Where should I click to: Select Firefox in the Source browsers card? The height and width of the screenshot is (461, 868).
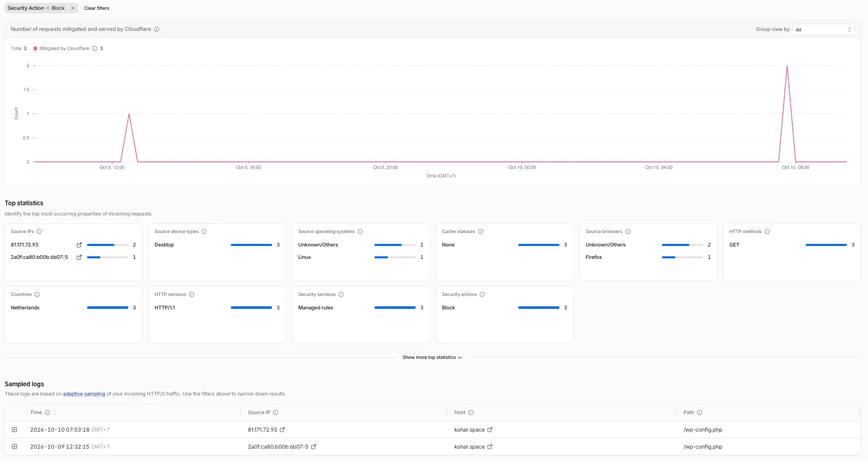[594, 257]
